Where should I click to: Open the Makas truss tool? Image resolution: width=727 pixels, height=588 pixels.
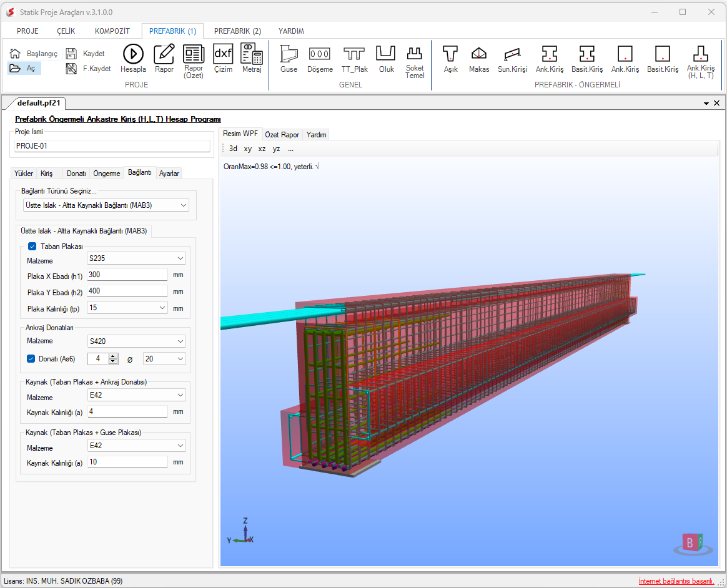pos(479,58)
